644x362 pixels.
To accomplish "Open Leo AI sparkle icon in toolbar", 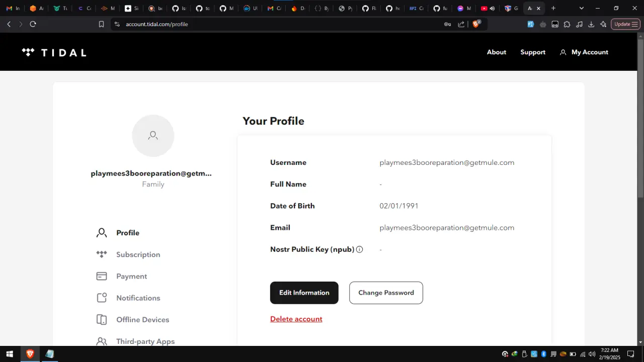I will click(603, 24).
